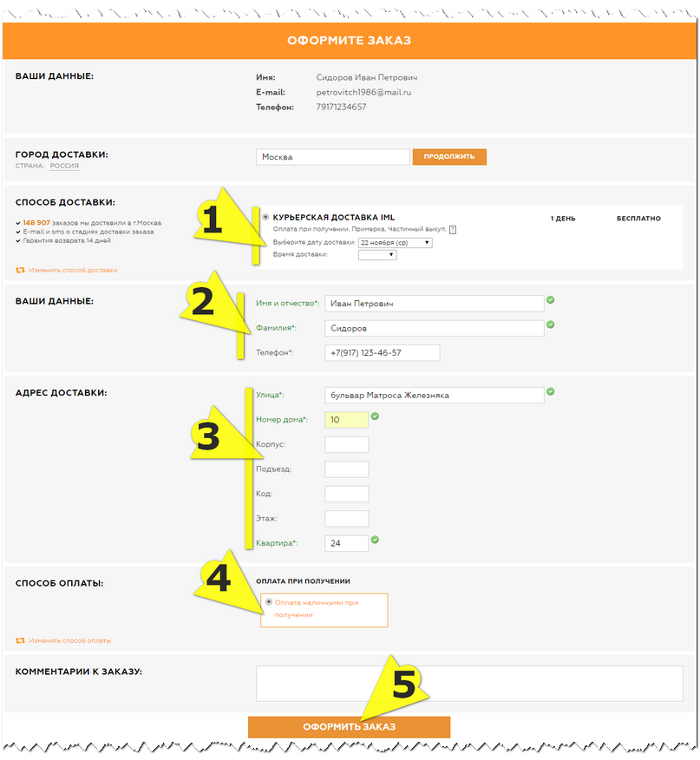The height and width of the screenshot is (760, 700).
Task: Click the Квартира input field
Action: (347, 543)
